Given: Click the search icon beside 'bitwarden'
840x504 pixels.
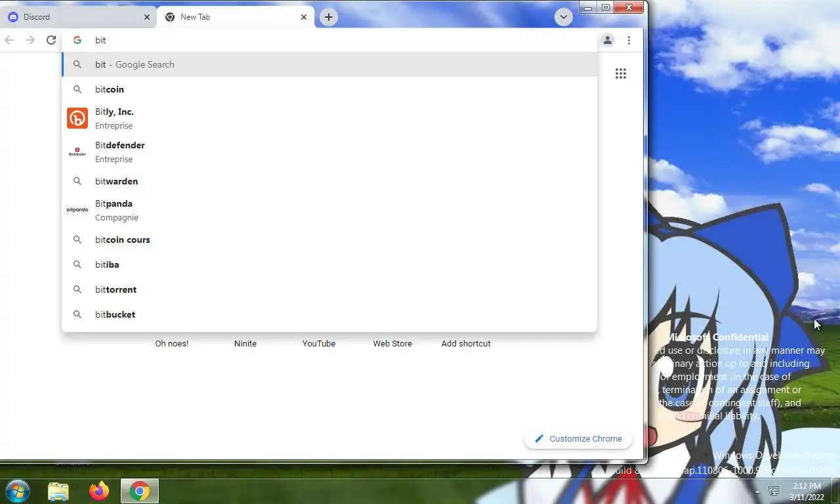Looking at the screenshot, I should pos(77,181).
